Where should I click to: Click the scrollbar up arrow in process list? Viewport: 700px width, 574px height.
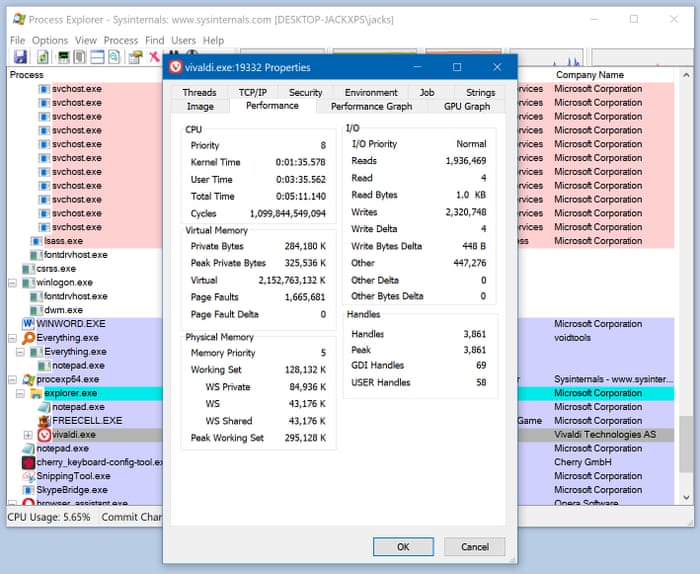tap(686, 75)
